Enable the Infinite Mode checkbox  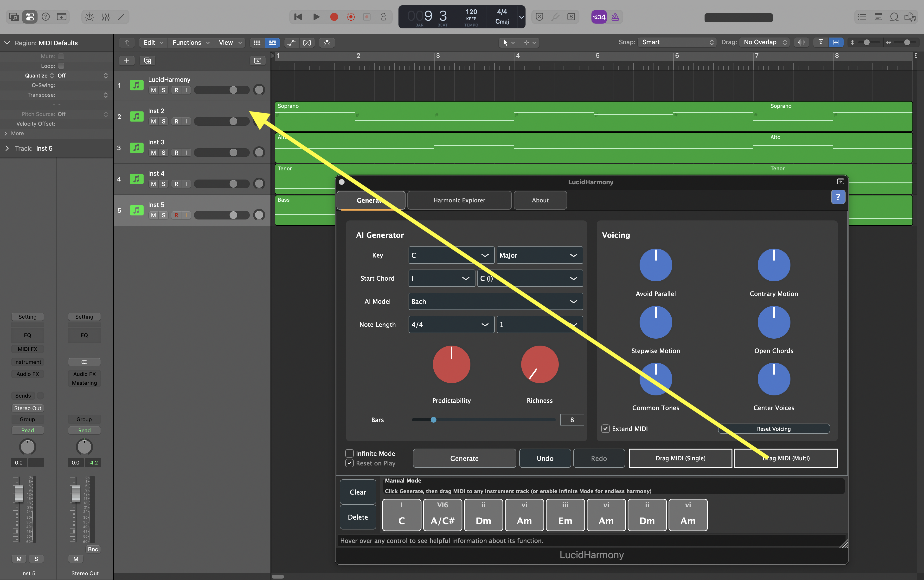click(349, 453)
